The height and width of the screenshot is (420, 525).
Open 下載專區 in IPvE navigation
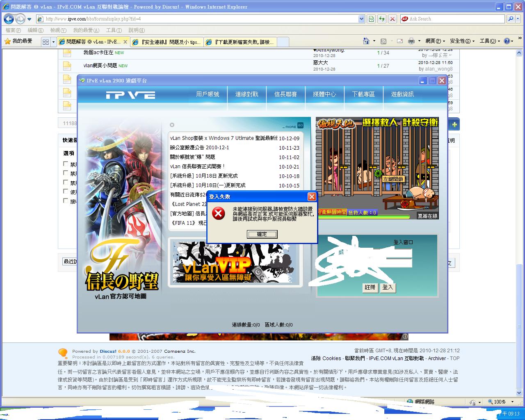coord(363,94)
